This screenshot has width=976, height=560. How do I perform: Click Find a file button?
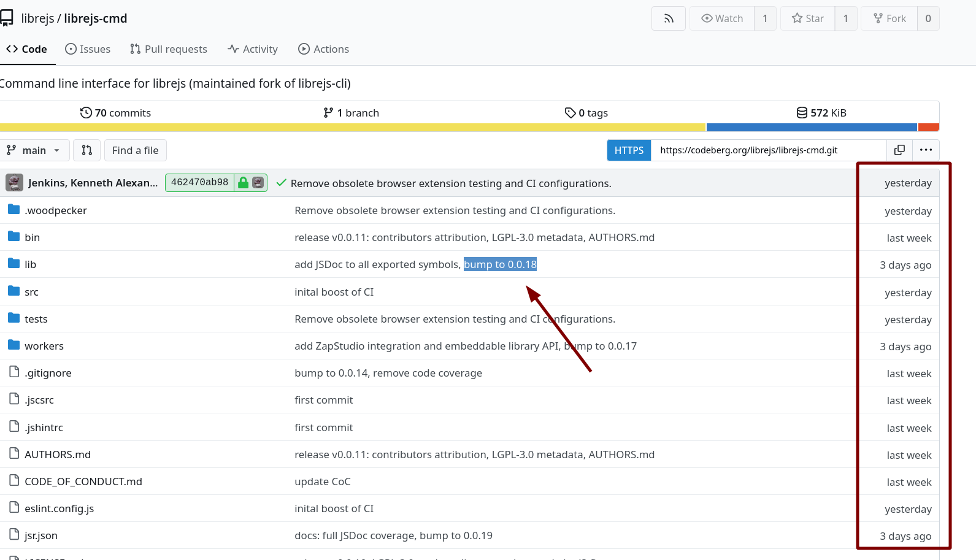click(136, 150)
